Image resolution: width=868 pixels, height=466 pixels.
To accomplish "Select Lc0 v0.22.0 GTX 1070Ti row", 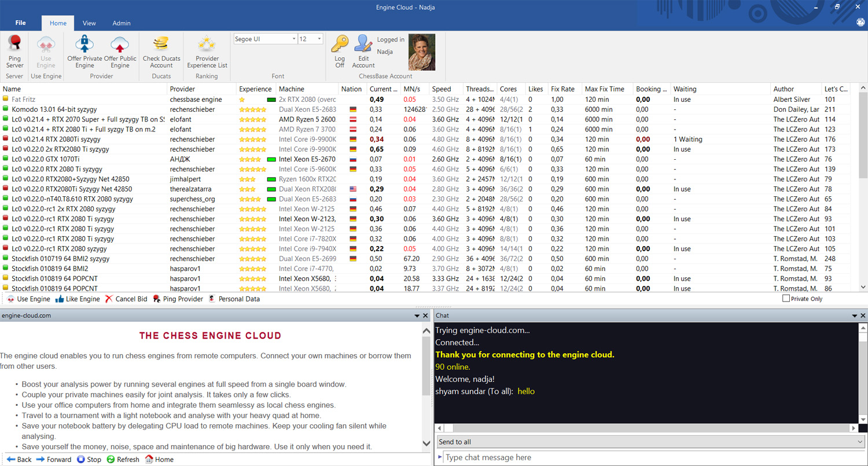I will pyautogui.click(x=425, y=159).
